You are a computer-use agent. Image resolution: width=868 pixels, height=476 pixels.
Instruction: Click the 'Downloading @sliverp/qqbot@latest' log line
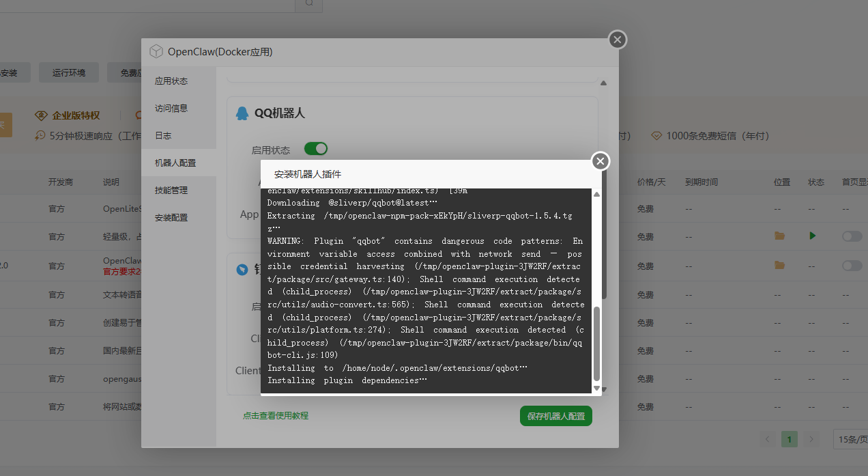352,203
